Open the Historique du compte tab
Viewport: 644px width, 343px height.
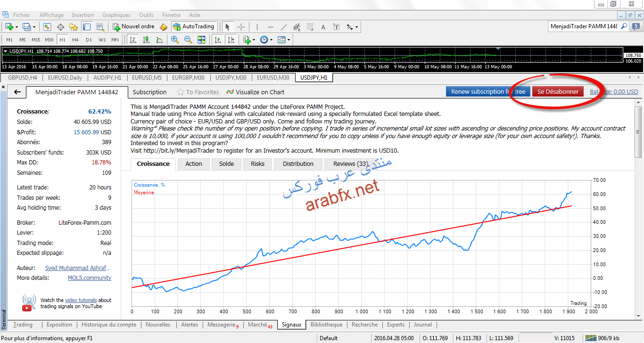coord(109,325)
